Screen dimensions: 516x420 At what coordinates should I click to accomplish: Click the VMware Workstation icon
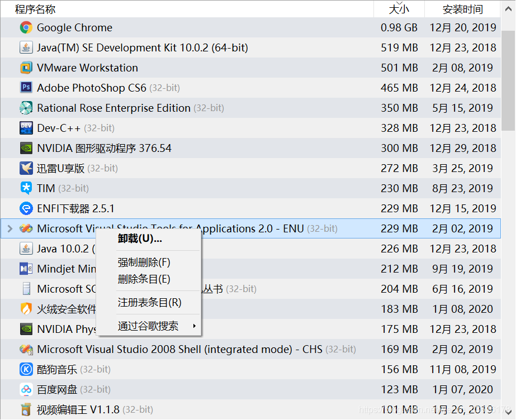click(26, 68)
